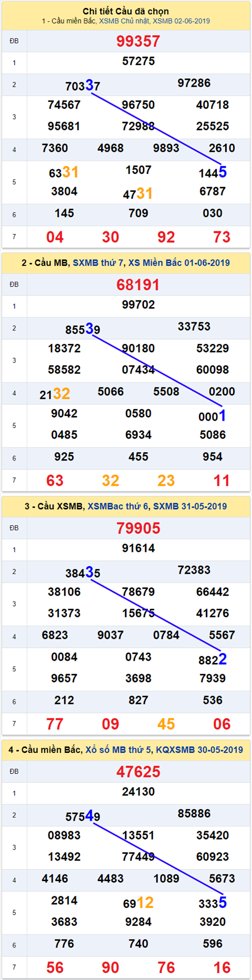Select second prize number 70337
Image resolution: width=252 pixels, height=980 pixels.
pos(82,85)
